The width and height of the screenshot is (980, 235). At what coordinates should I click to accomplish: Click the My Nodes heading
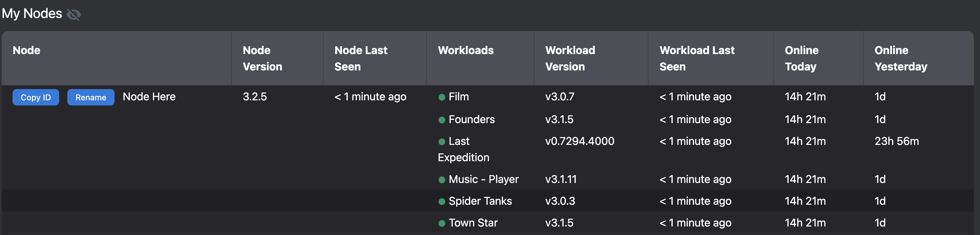tap(32, 14)
